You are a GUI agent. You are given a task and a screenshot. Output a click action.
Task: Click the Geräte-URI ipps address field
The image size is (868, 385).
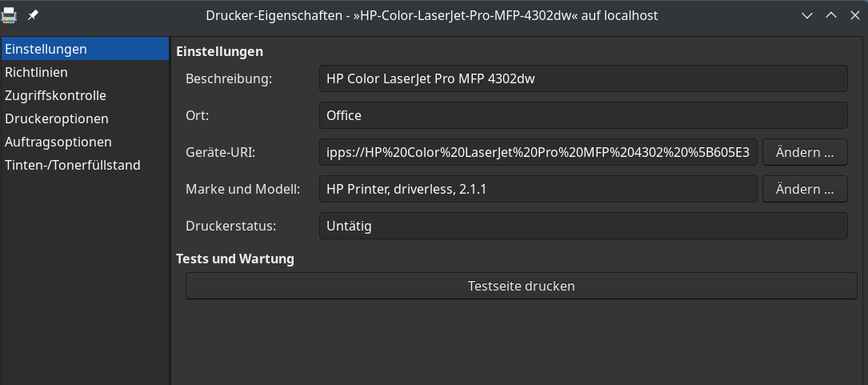[x=538, y=152]
